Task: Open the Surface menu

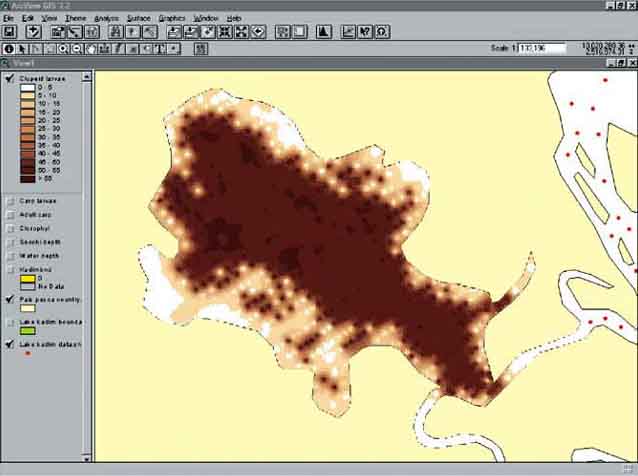Action: tap(139, 18)
